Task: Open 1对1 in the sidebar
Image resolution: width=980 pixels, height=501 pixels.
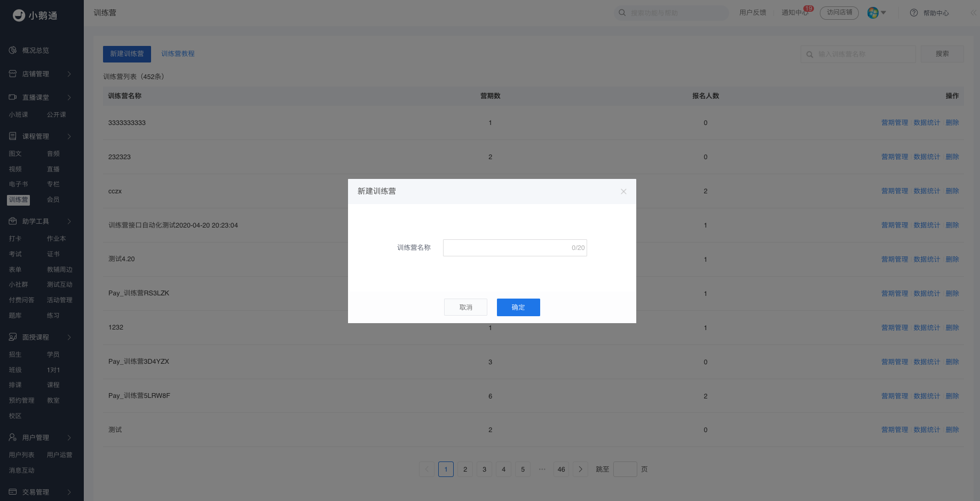Action: pyautogui.click(x=53, y=370)
